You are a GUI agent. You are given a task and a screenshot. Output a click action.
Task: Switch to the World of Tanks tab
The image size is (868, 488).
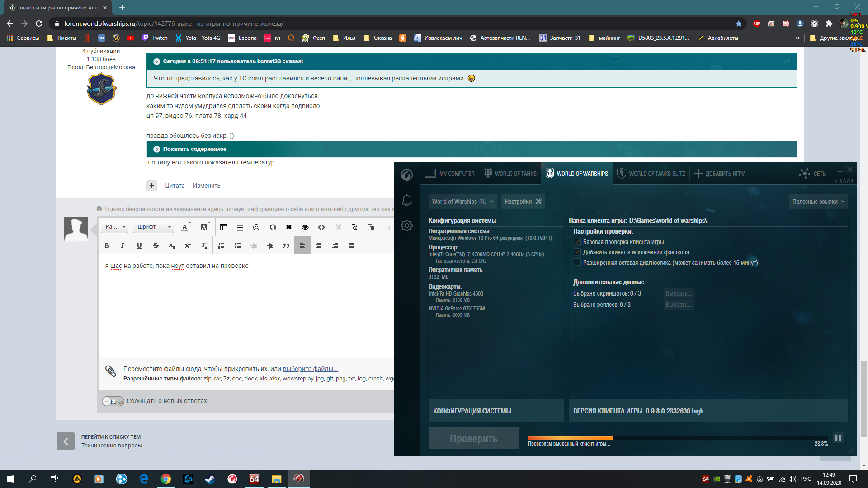[510, 174]
